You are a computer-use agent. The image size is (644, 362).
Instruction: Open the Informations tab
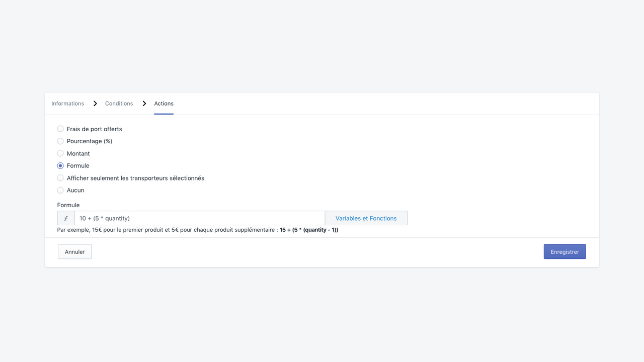[x=68, y=104]
